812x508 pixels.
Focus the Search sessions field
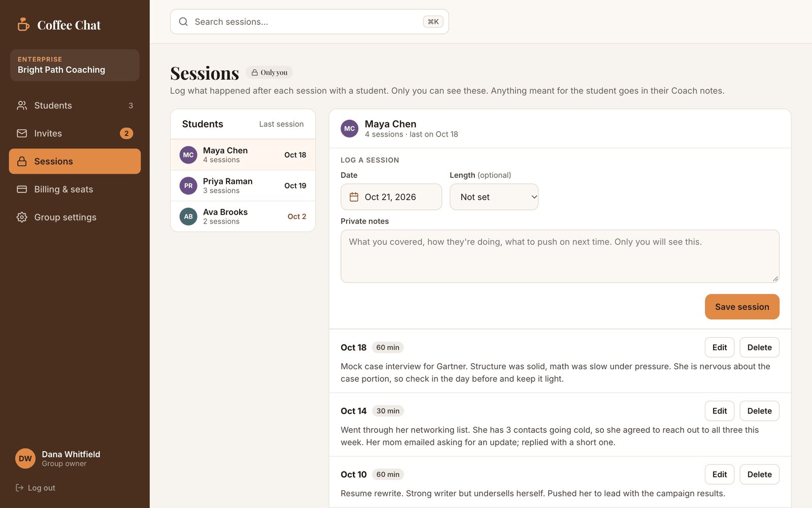pos(310,22)
